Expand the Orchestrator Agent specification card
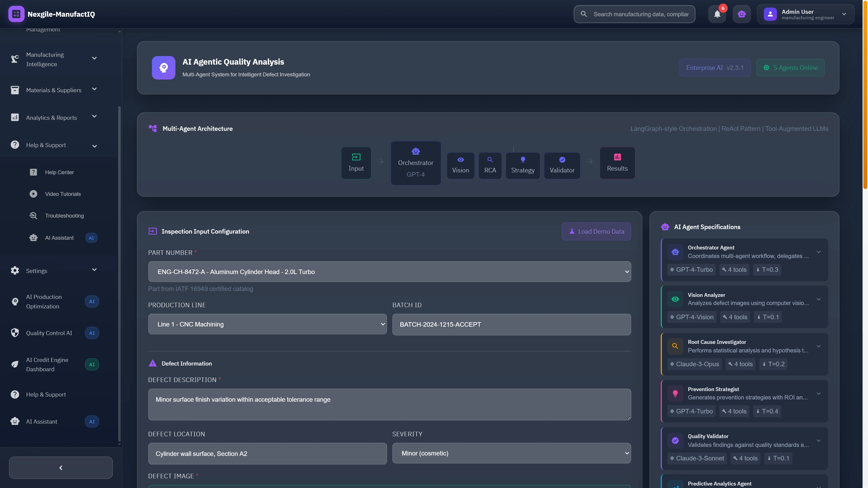The image size is (868, 488). click(x=818, y=252)
